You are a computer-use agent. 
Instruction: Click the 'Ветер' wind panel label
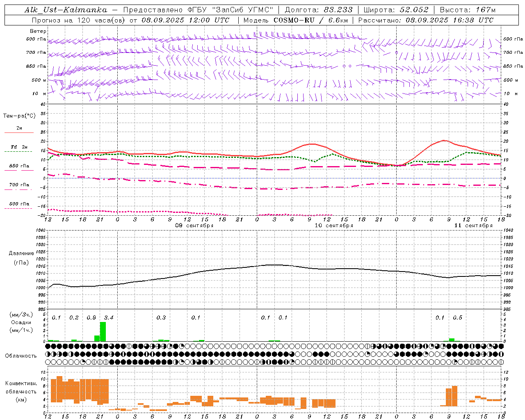click(x=38, y=31)
